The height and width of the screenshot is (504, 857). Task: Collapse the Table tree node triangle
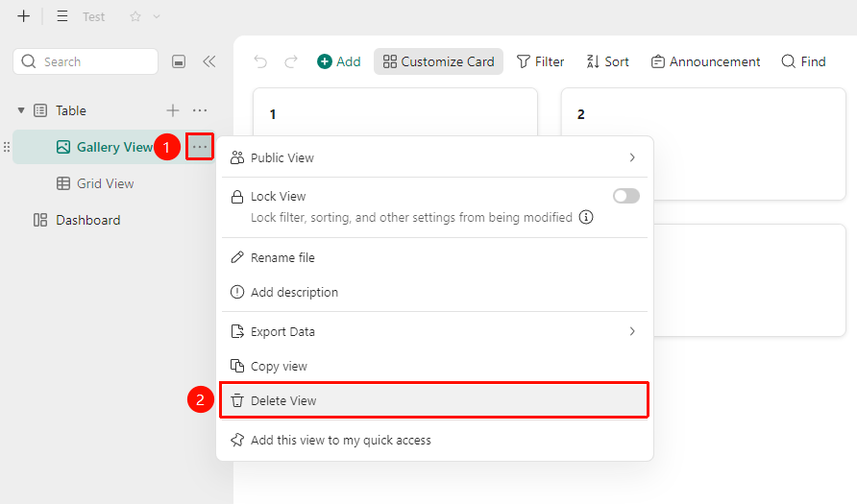coord(21,110)
